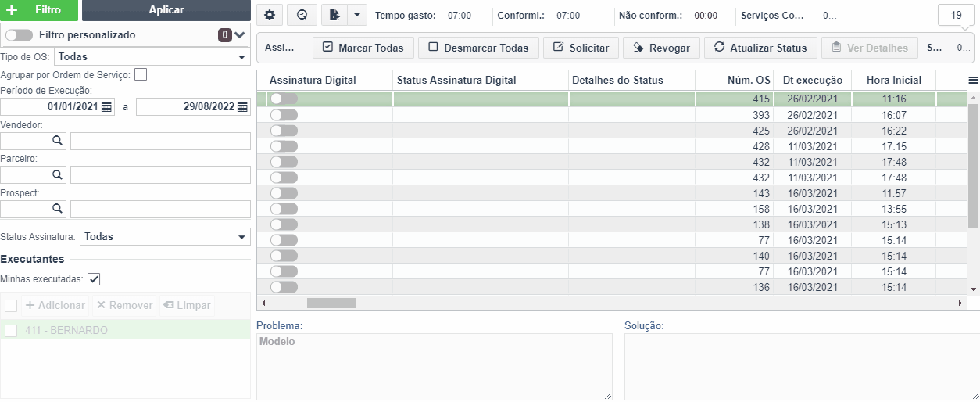This screenshot has width=980, height=402.
Task: Click Atualizar Status button
Action: (760, 48)
